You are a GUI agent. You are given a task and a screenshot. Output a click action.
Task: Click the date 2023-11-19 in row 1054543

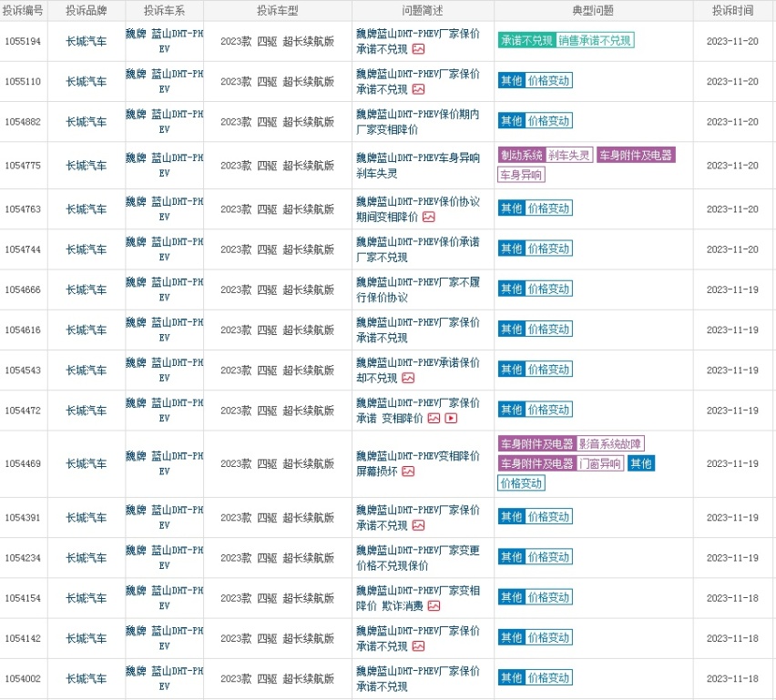coord(732,370)
